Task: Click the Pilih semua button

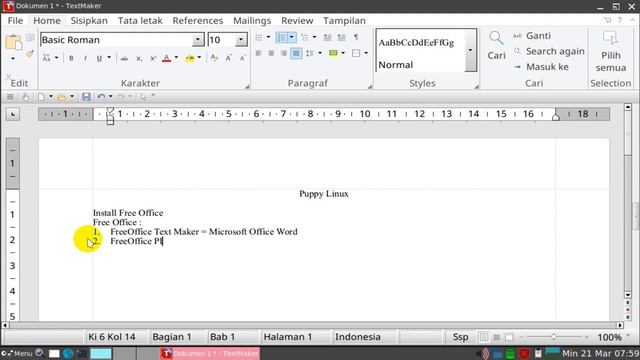Action: (x=611, y=52)
